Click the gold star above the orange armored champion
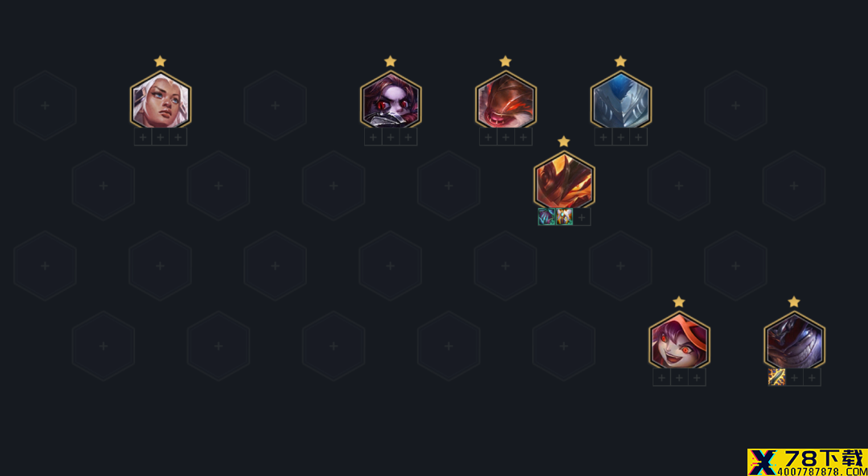The image size is (868, 476). click(563, 142)
